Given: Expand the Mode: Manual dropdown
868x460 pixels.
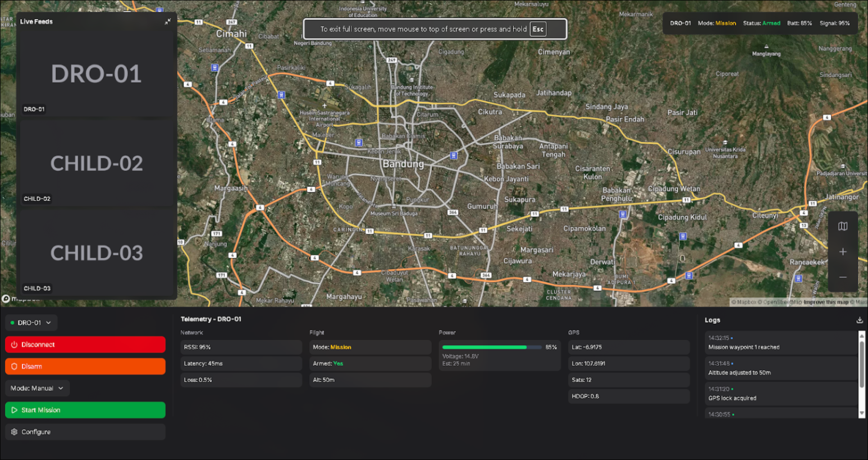Looking at the screenshot, I should click(37, 388).
